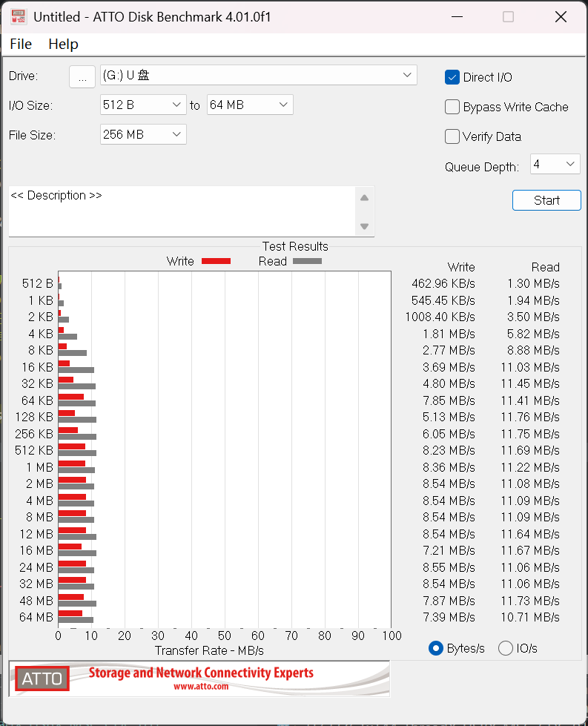Click the description scroll down arrow

(x=364, y=226)
